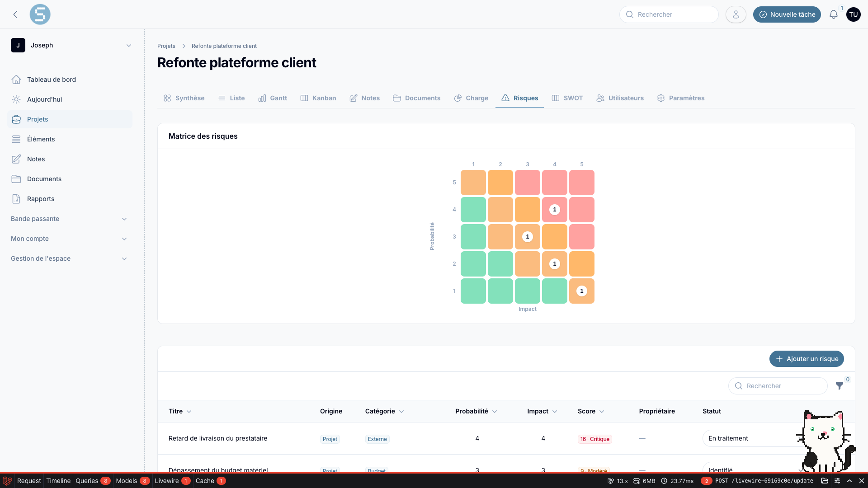This screenshot has width=868, height=488.
Task: Click the 16 · Critique score badge
Action: 595,439
